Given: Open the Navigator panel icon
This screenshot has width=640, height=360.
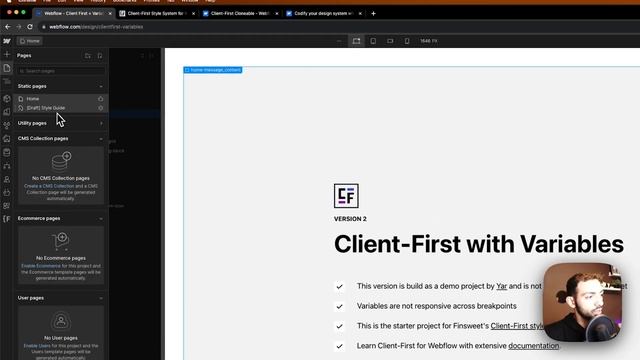Looking at the screenshot, I should [x=7, y=82].
